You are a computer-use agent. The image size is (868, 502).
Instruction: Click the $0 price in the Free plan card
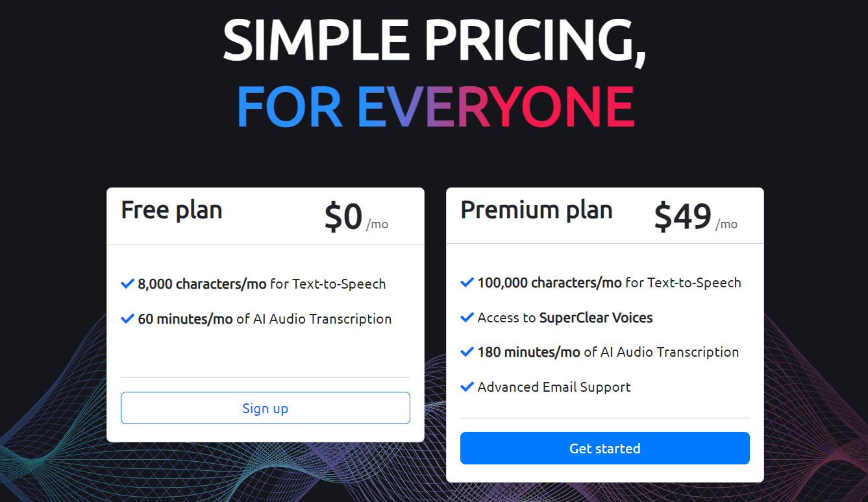343,217
